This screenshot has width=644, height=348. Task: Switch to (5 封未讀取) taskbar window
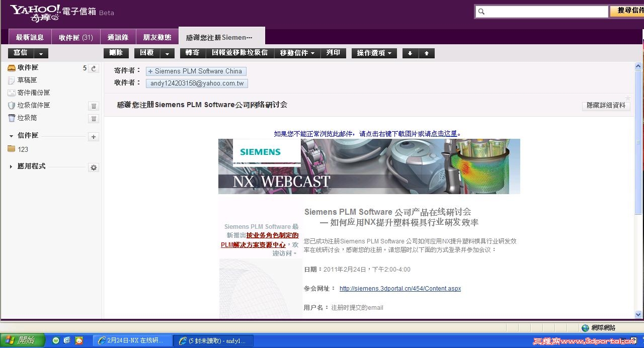tap(213, 340)
